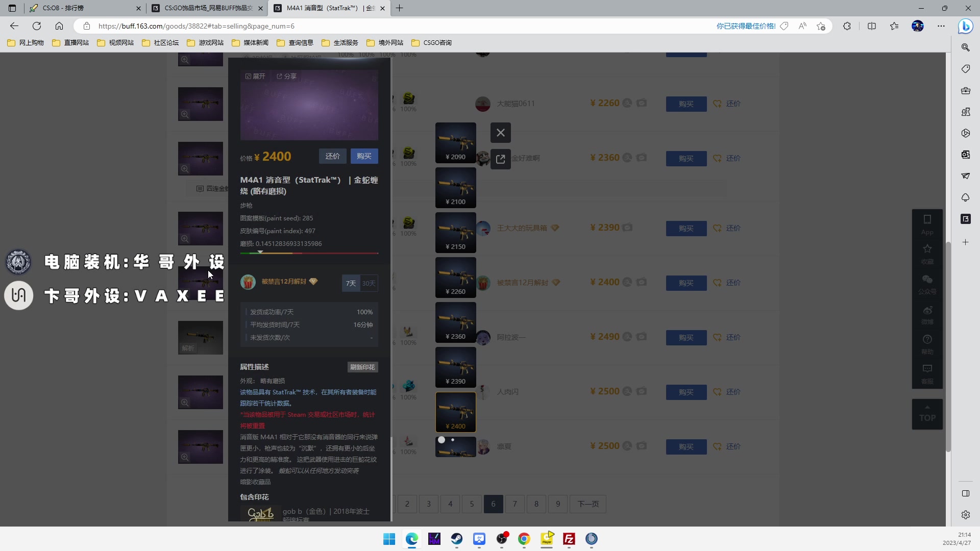
Task: Open Bing Copilot sidebar icon
Action: coord(965,26)
